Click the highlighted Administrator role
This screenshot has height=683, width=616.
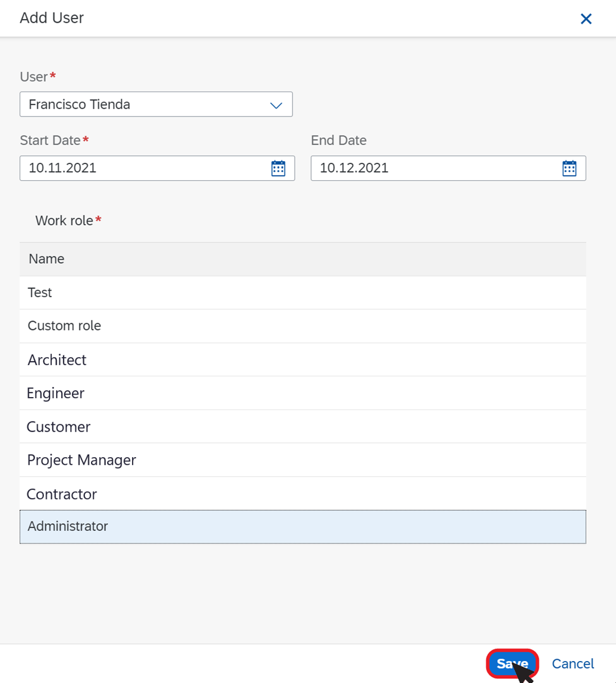(x=303, y=527)
